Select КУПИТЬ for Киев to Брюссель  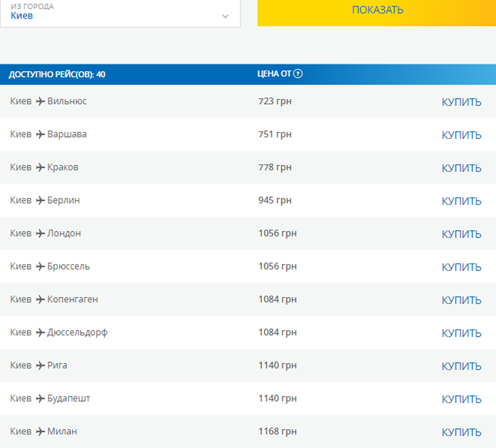[461, 267]
